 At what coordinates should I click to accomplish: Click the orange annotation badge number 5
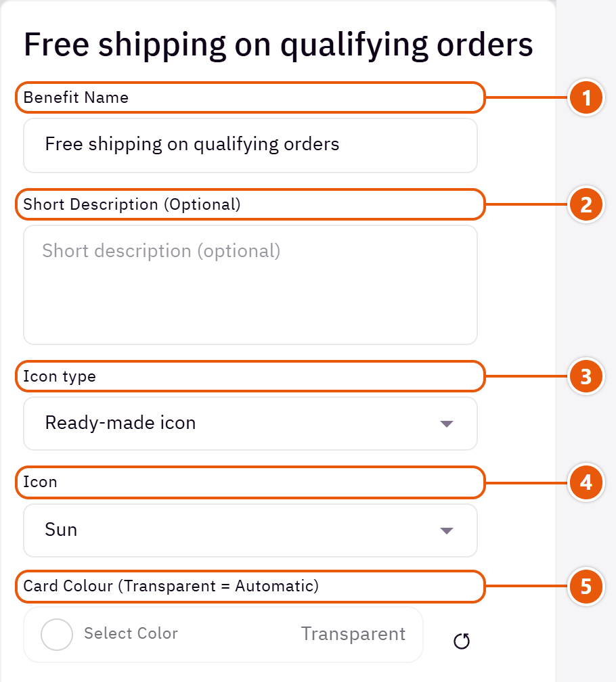pyautogui.click(x=586, y=587)
